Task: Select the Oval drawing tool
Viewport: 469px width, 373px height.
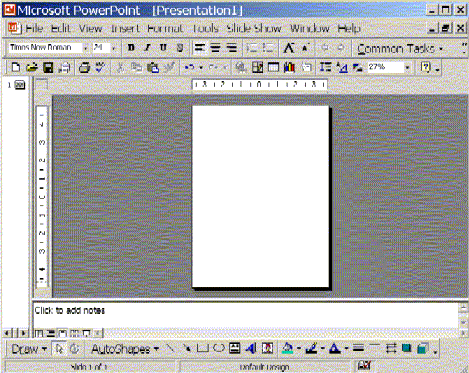Action: pyautogui.click(x=219, y=348)
